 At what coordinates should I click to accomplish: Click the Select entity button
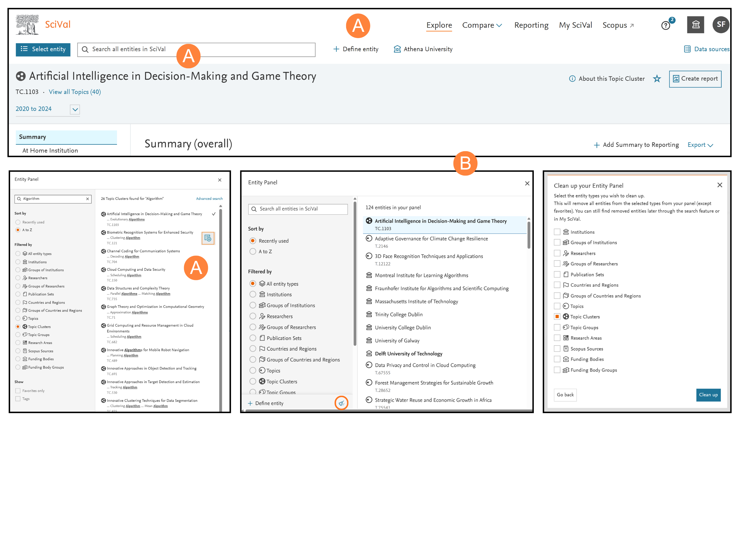tap(43, 50)
